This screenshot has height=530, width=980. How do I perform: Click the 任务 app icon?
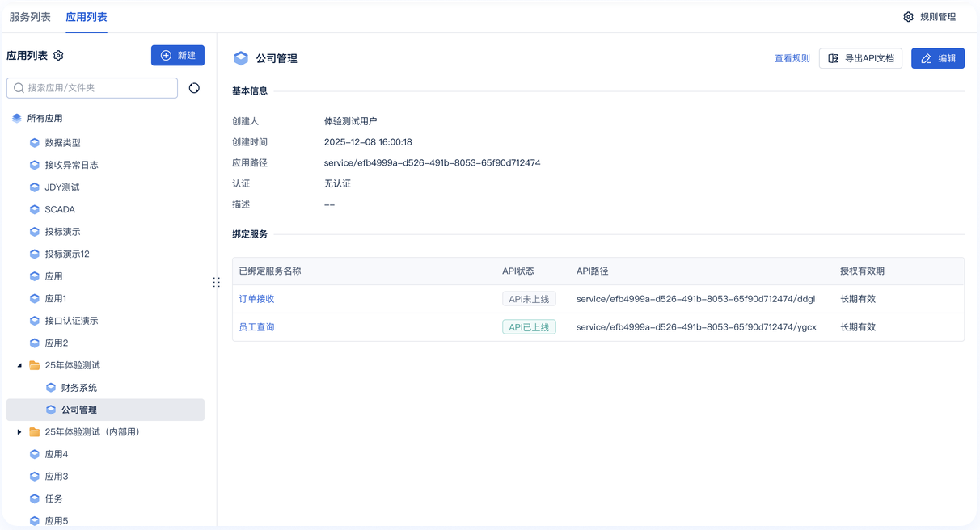pyautogui.click(x=35, y=498)
